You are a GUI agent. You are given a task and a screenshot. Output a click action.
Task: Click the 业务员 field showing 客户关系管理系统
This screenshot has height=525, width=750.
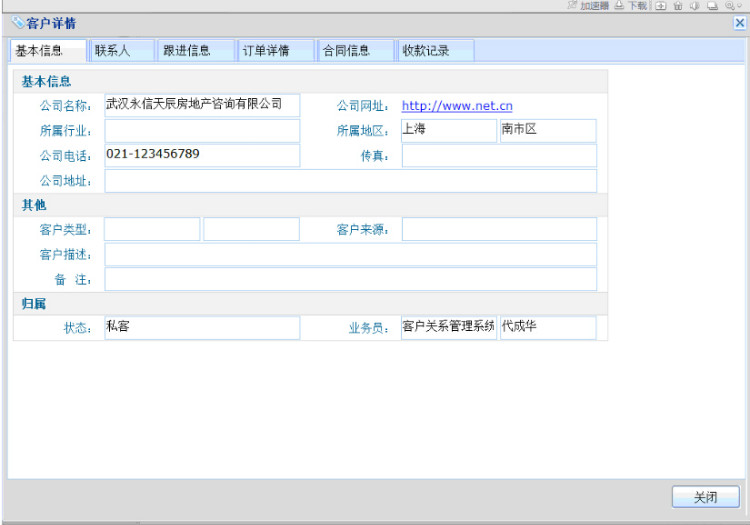[449, 328]
